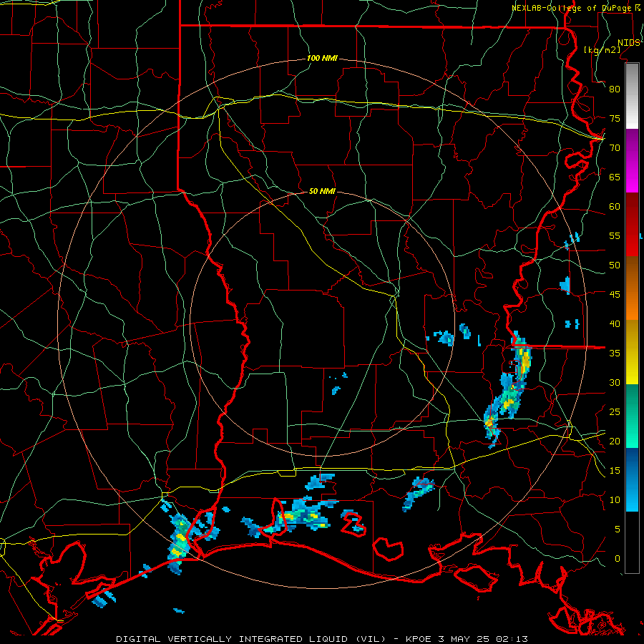The height and width of the screenshot is (644, 644).
Task: Pick the 70 value on the color scale
Action: [615, 148]
